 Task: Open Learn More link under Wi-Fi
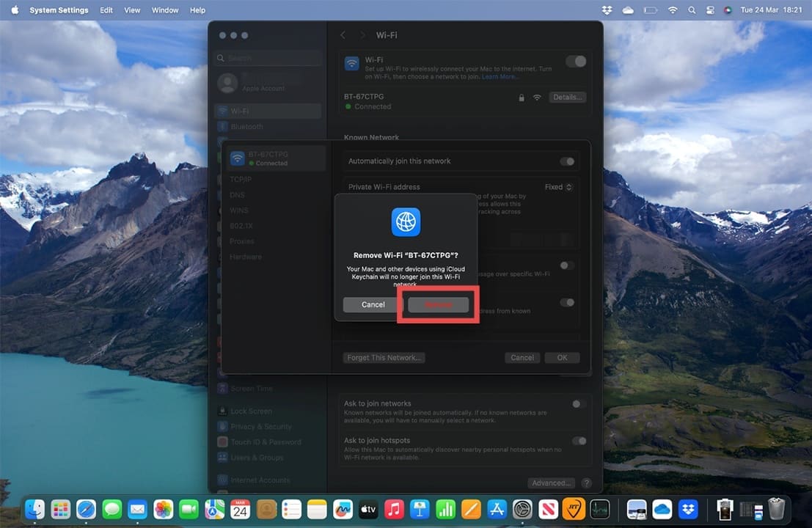point(500,76)
